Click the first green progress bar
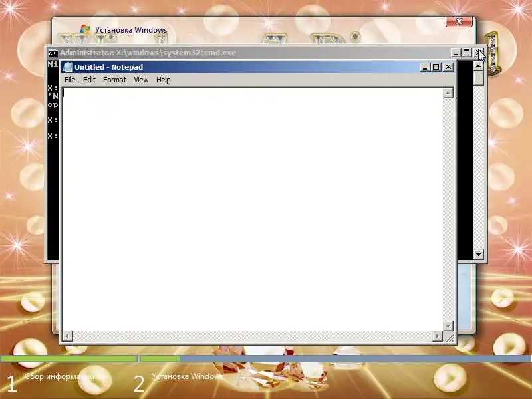 [69, 358]
